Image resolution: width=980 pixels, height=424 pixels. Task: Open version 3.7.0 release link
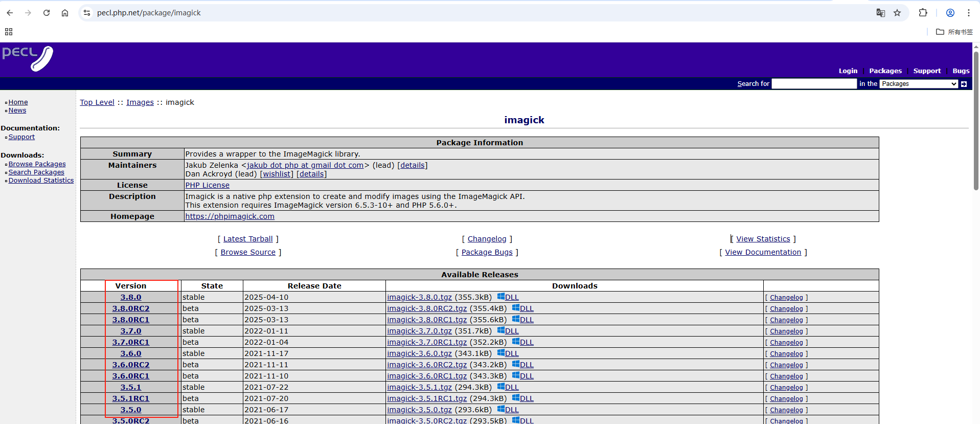tap(131, 331)
